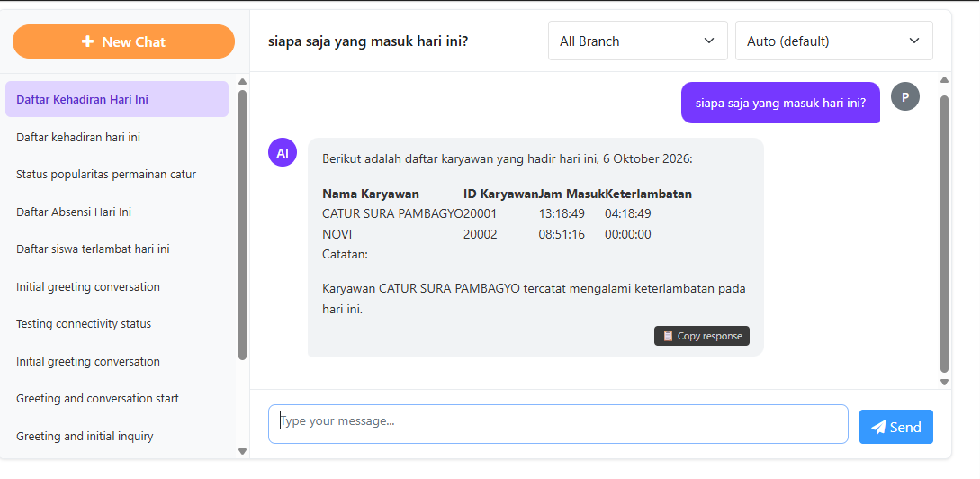The image size is (980, 479).
Task: Click the chat title in the header
Action: (x=368, y=41)
